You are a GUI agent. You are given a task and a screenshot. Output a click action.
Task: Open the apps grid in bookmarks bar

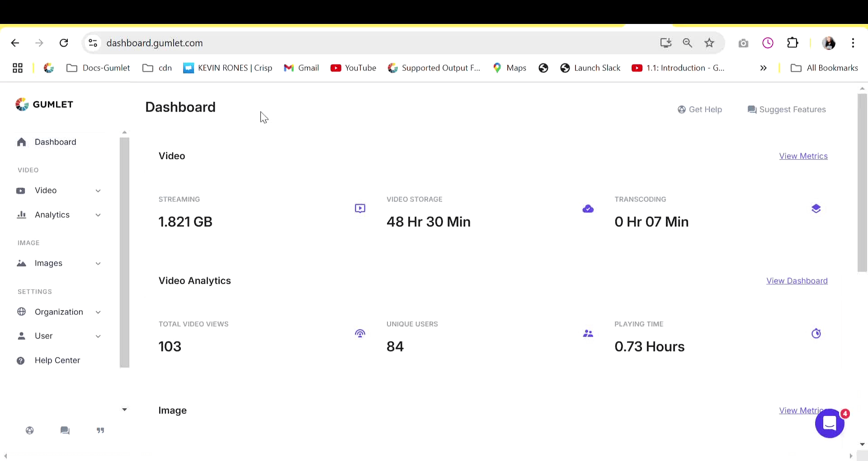point(18,68)
